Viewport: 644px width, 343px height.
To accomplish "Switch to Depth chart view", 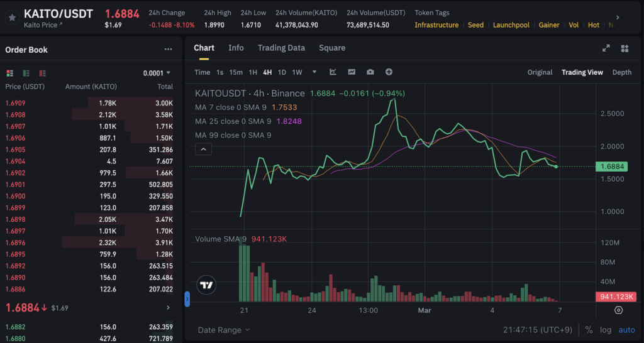I will point(622,72).
